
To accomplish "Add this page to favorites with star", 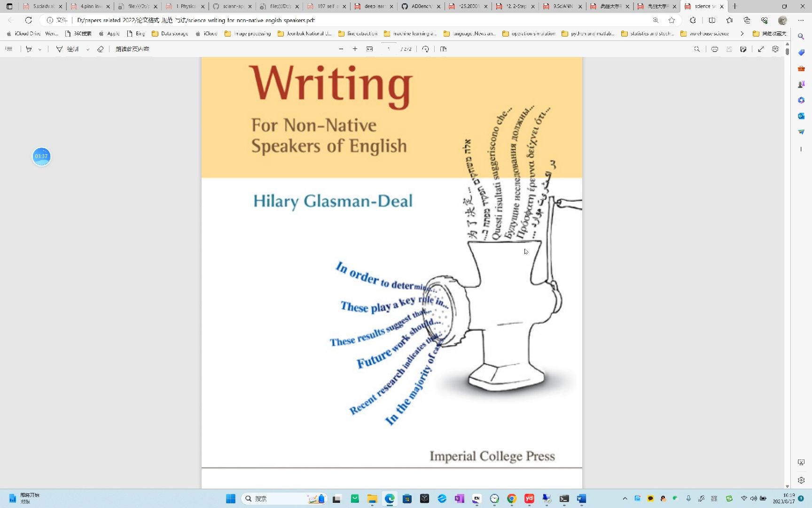I will click(671, 20).
